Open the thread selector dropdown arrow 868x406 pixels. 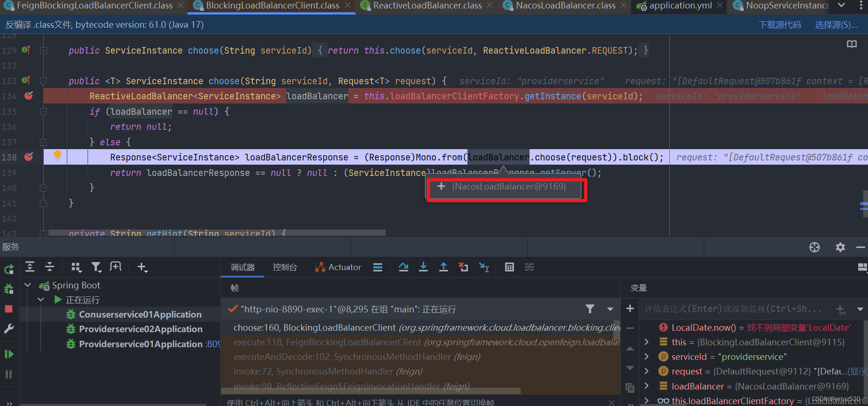pos(610,309)
